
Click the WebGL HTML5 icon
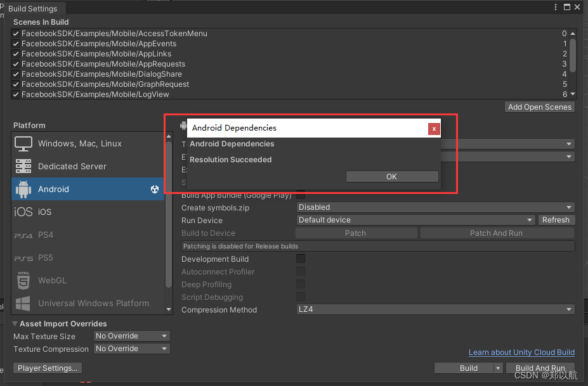point(23,281)
